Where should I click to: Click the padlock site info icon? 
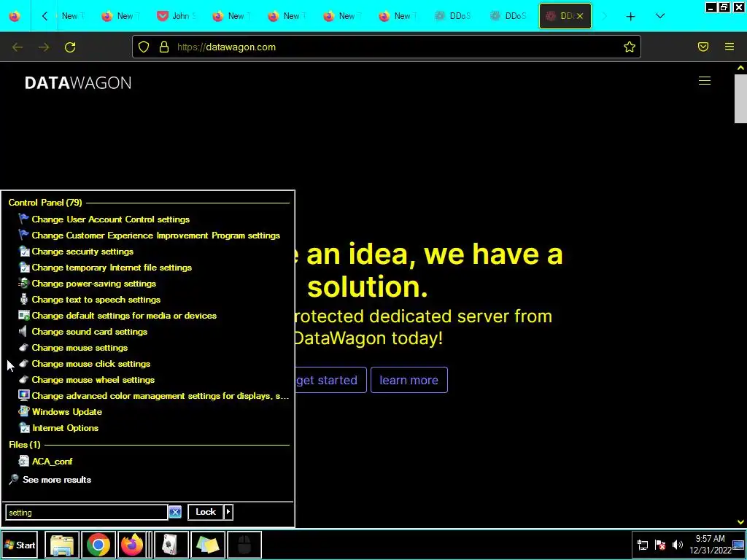click(x=164, y=47)
